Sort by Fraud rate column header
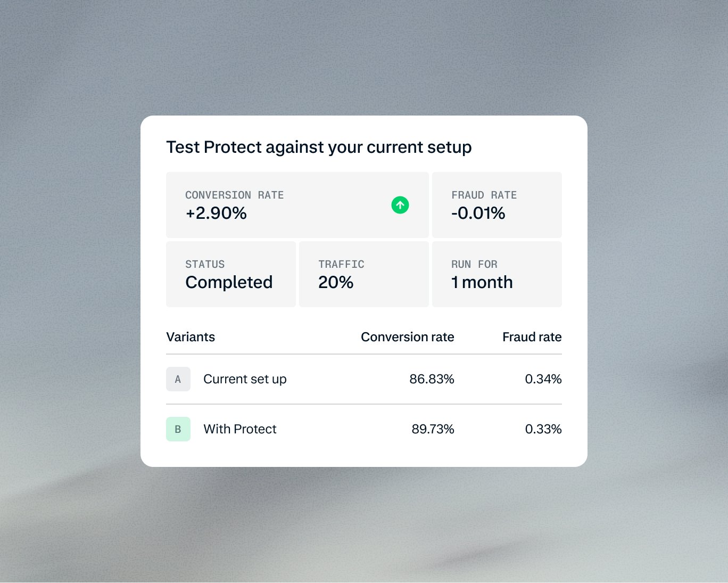This screenshot has width=728, height=583. point(532,337)
